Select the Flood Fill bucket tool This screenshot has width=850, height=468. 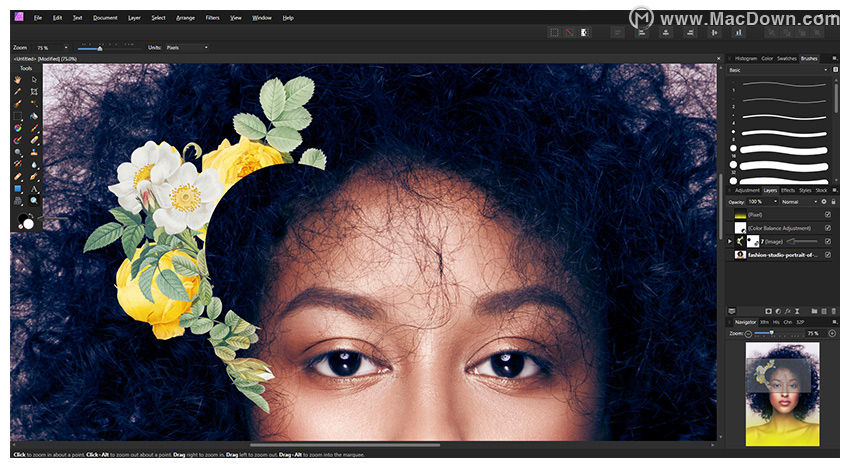pyautogui.click(x=34, y=116)
